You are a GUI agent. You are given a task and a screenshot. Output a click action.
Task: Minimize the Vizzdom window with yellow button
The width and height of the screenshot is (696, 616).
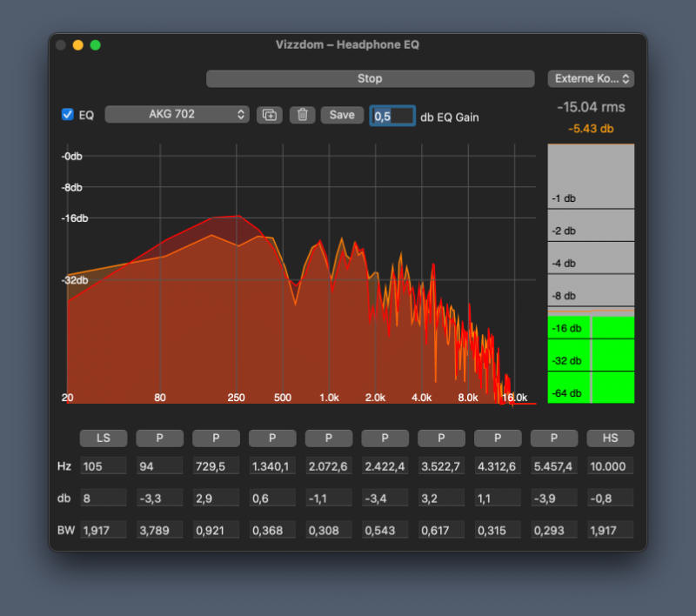tap(78, 45)
